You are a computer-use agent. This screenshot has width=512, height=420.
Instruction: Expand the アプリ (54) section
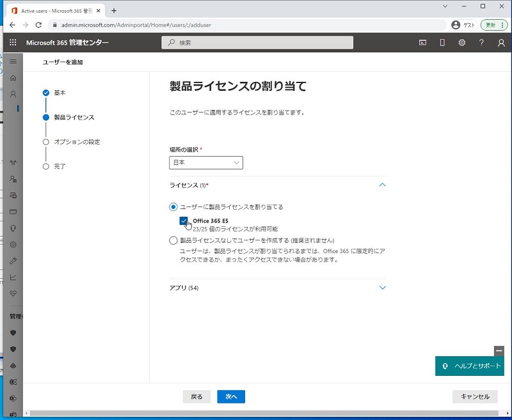382,288
